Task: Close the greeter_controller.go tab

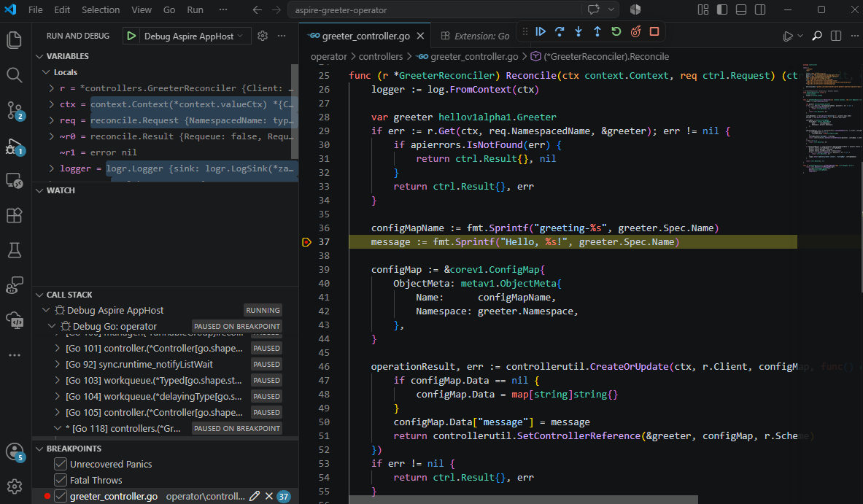Action: (420, 36)
